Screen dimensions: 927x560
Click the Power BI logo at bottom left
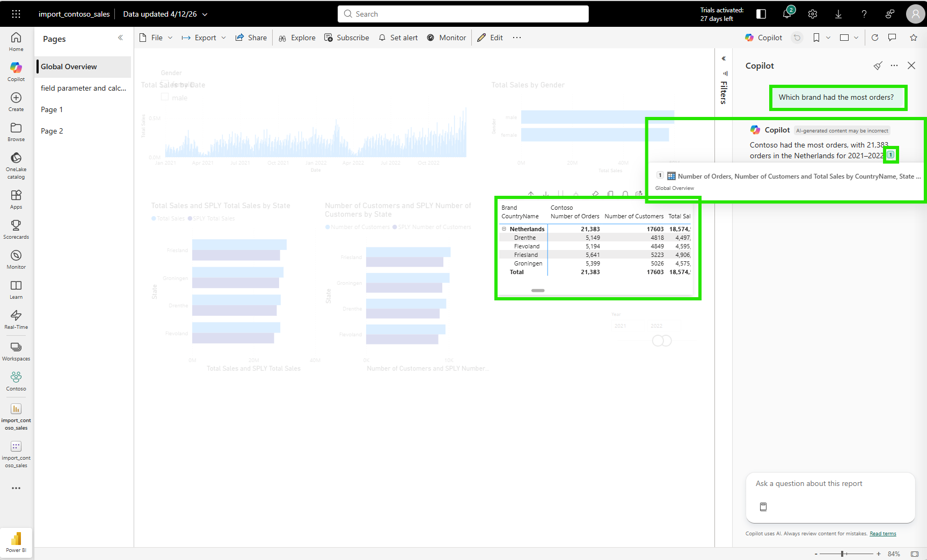point(16,542)
